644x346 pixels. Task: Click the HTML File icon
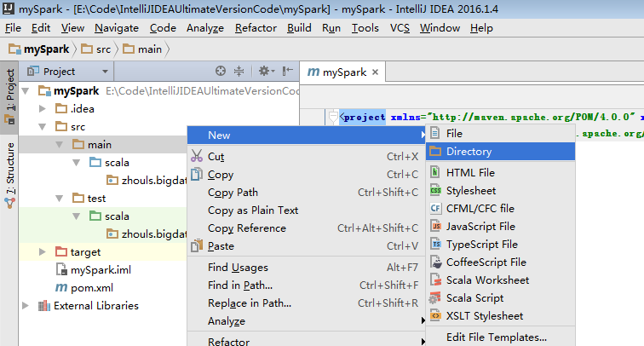(435, 172)
